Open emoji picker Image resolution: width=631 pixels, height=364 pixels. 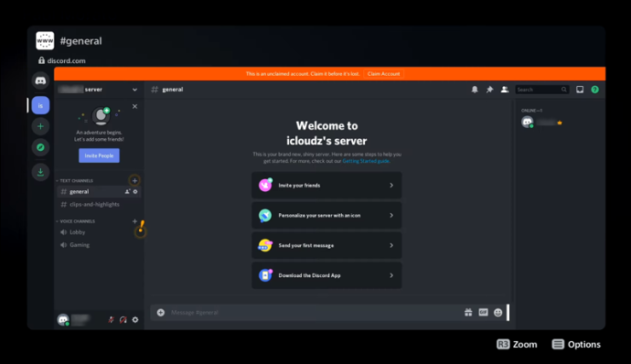[498, 313]
